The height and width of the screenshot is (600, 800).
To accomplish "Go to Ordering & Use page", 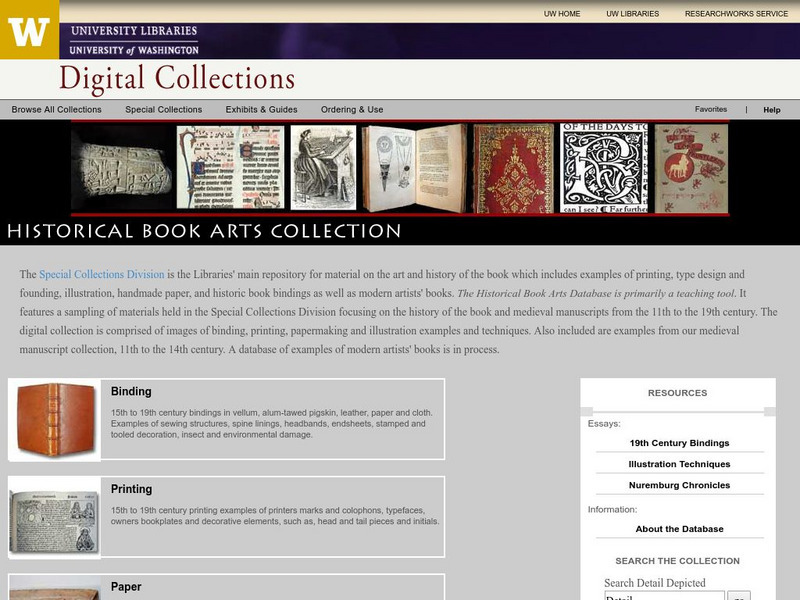I will point(352,110).
